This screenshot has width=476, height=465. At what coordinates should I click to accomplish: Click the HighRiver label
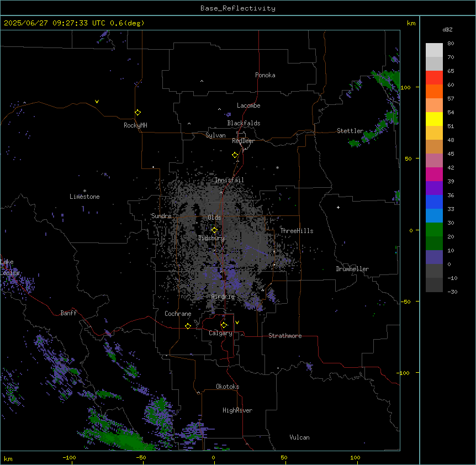click(237, 410)
